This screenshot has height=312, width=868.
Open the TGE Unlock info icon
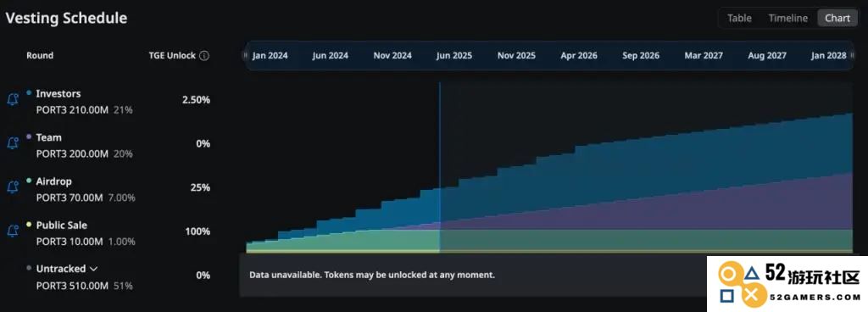click(x=204, y=56)
